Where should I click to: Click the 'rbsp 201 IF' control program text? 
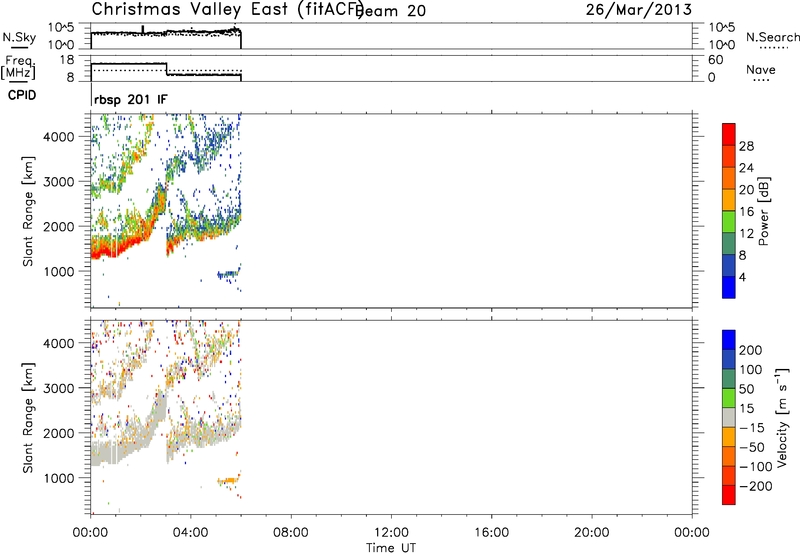click(131, 99)
